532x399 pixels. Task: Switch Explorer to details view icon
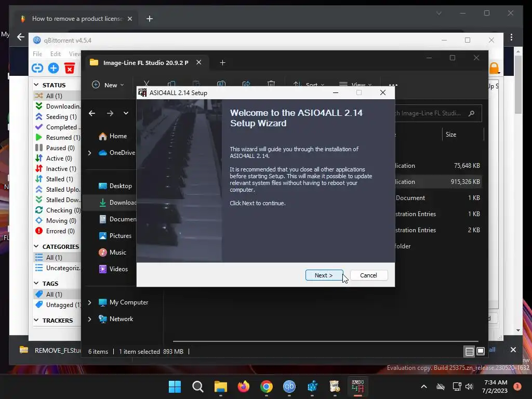tap(469, 352)
